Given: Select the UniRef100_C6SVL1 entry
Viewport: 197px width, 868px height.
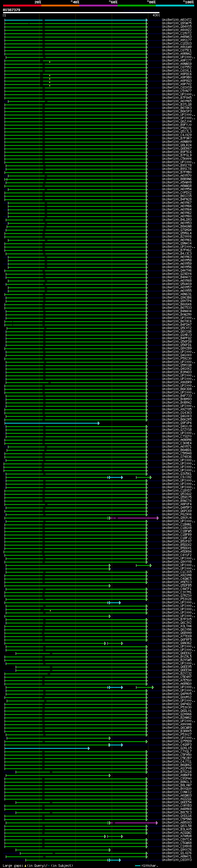Looking at the screenshot, I should tap(177, 71).
